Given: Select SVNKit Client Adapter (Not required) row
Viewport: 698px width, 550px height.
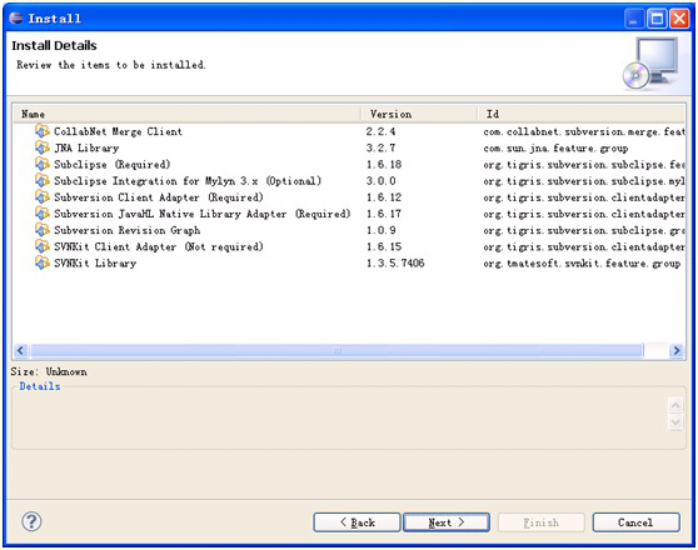Looking at the screenshot, I should coord(158,247).
